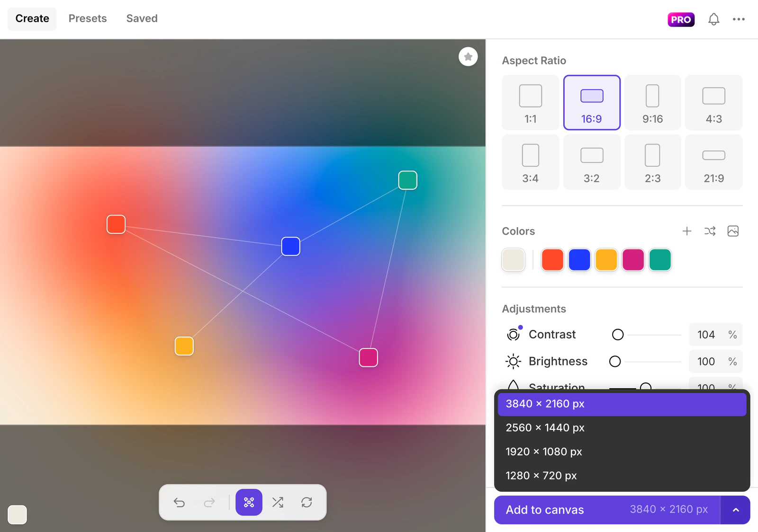Image resolution: width=758 pixels, height=532 pixels.
Task: Undo the last gradient change
Action: point(179,502)
